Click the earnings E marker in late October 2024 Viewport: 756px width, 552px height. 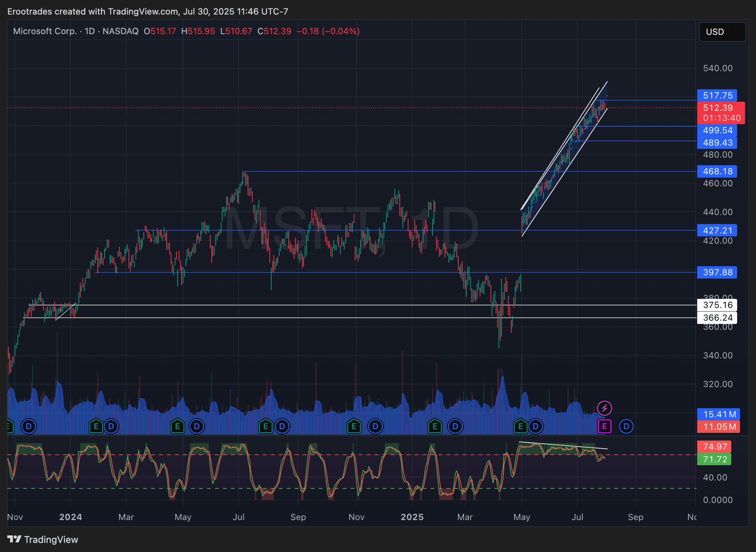(x=354, y=426)
